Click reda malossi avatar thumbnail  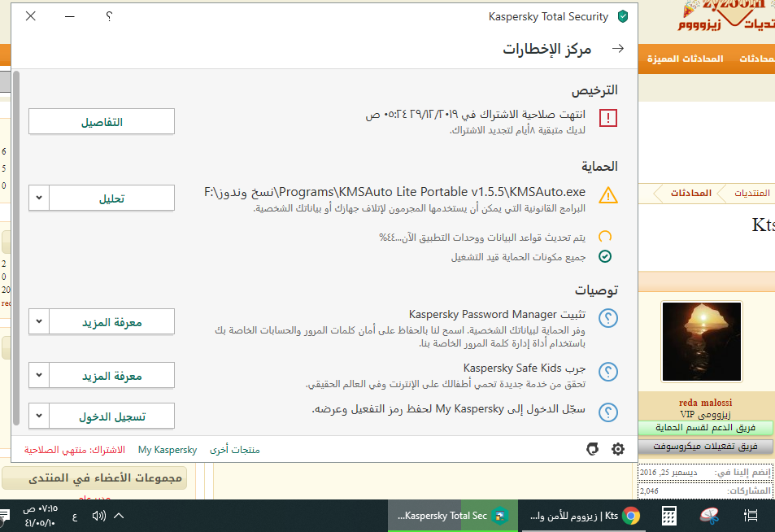click(x=701, y=342)
